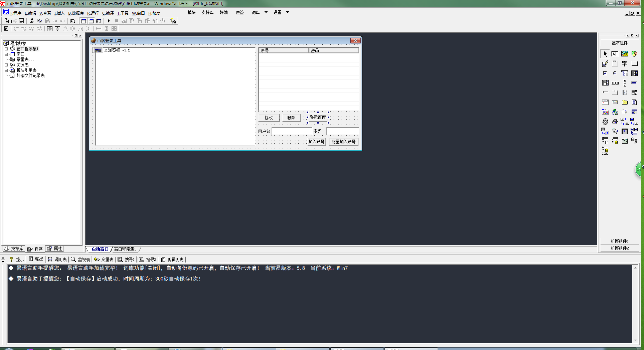Open the C.编译 menu
The image size is (644, 350).
(x=108, y=13)
